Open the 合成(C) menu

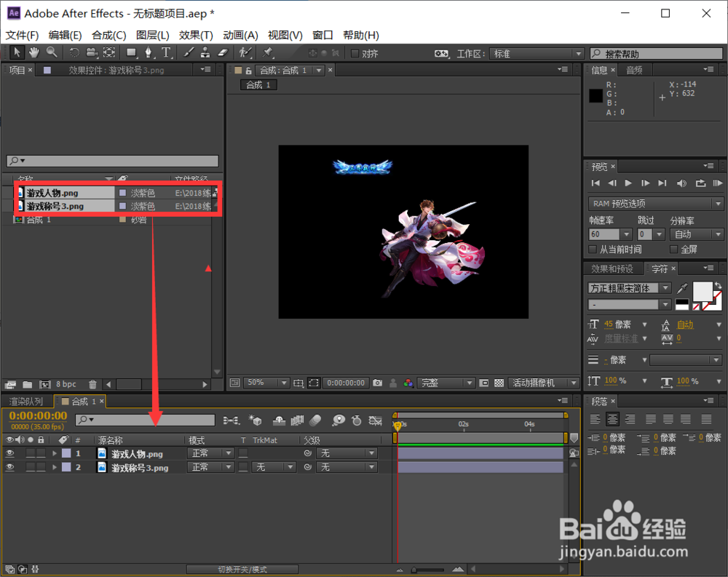[x=108, y=35]
